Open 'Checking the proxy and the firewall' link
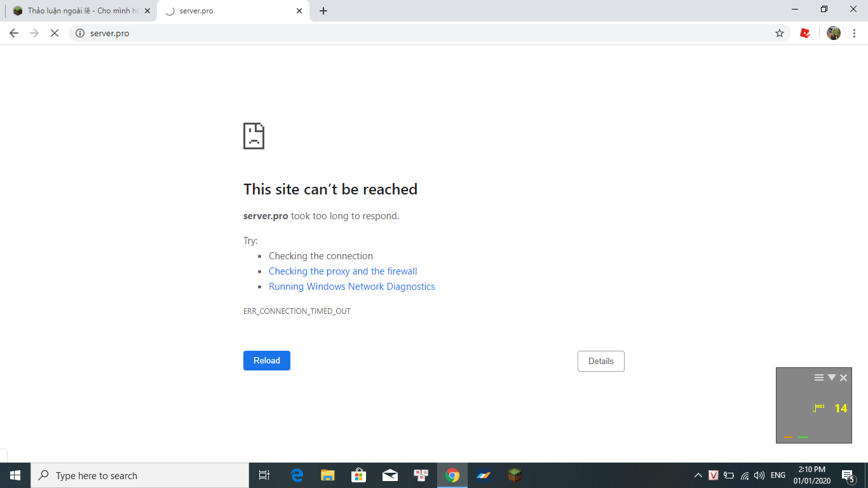Image resolution: width=868 pixels, height=488 pixels. (x=343, y=271)
